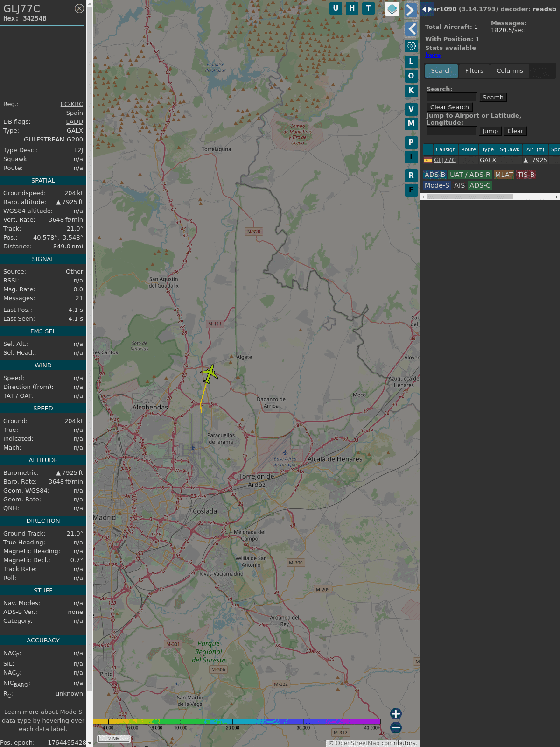Viewport: 560px width, 747px height.
Task: Open the map layer selector icon
Action: [x=392, y=9]
